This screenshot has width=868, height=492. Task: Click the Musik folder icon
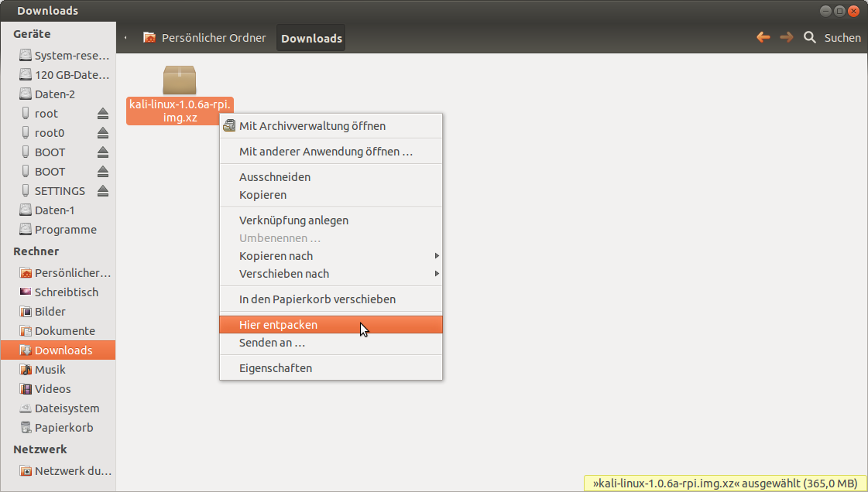[26, 369]
